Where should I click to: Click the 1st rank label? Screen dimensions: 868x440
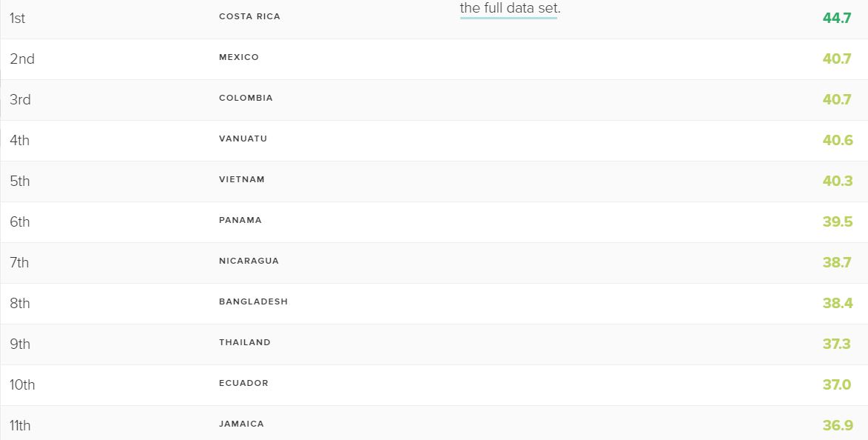coord(17,18)
